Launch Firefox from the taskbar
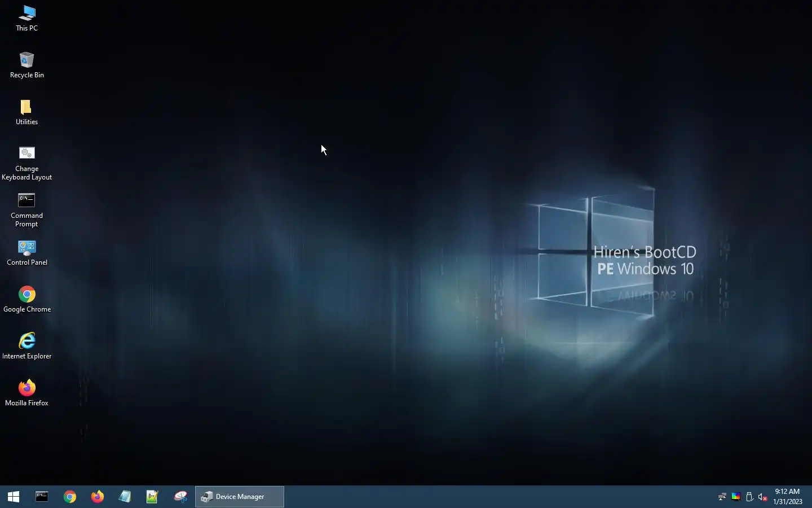The height and width of the screenshot is (508, 812). pyautogui.click(x=98, y=497)
